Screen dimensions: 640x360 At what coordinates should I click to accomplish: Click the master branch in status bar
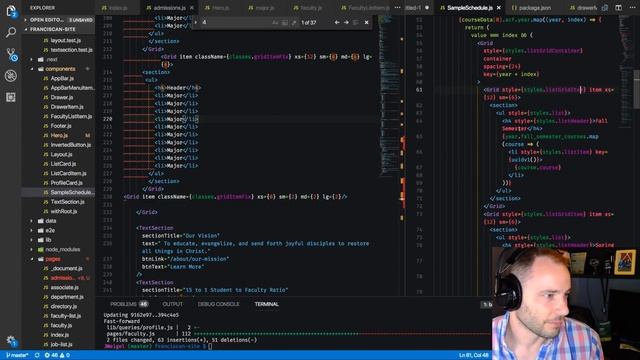pyautogui.click(x=17, y=355)
